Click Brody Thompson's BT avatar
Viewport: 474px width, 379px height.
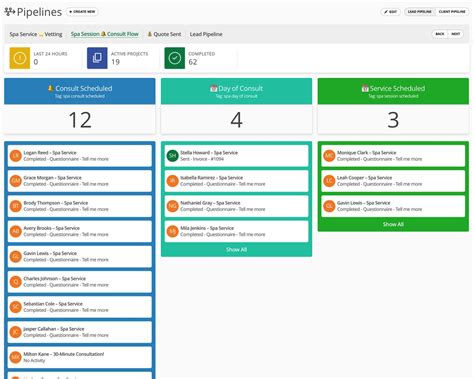pos(16,206)
